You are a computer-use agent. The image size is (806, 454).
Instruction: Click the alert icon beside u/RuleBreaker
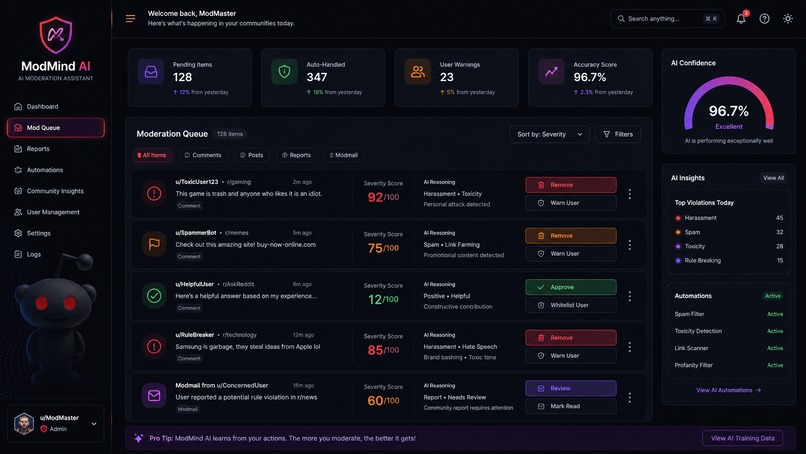[x=154, y=346]
